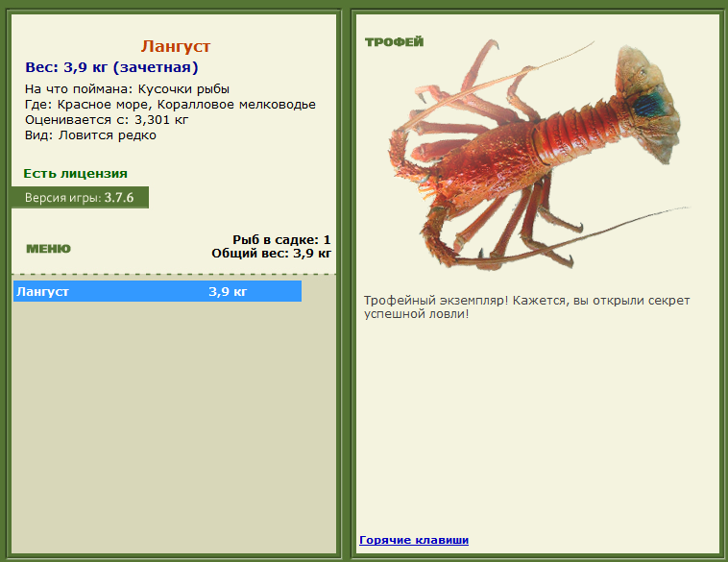Click the Общий вес: 3,9 кг total
728x562 pixels.
click(271, 253)
